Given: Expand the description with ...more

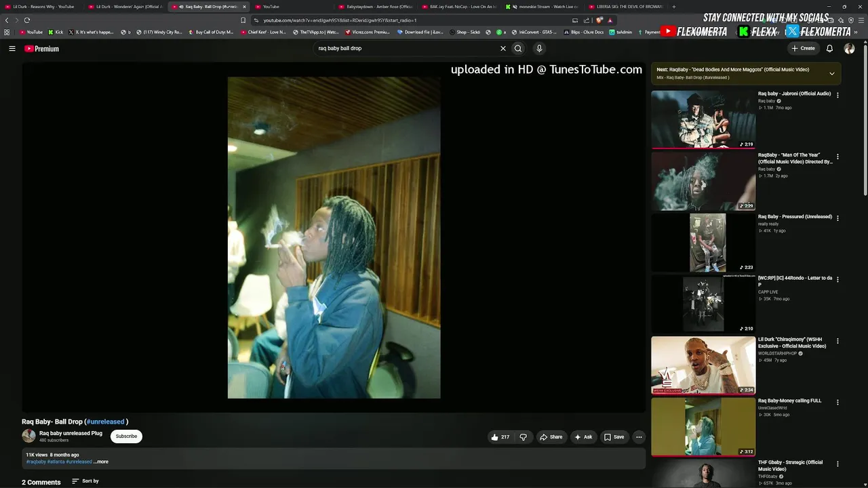Looking at the screenshot, I should tap(101, 462).
